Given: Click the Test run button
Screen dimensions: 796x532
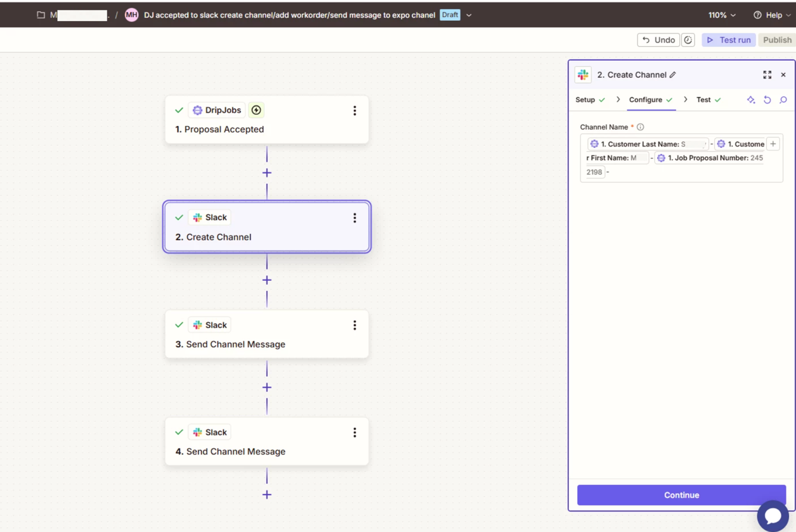Looking at the screenshot, I should pyautogui.click(x=728, y=40).
